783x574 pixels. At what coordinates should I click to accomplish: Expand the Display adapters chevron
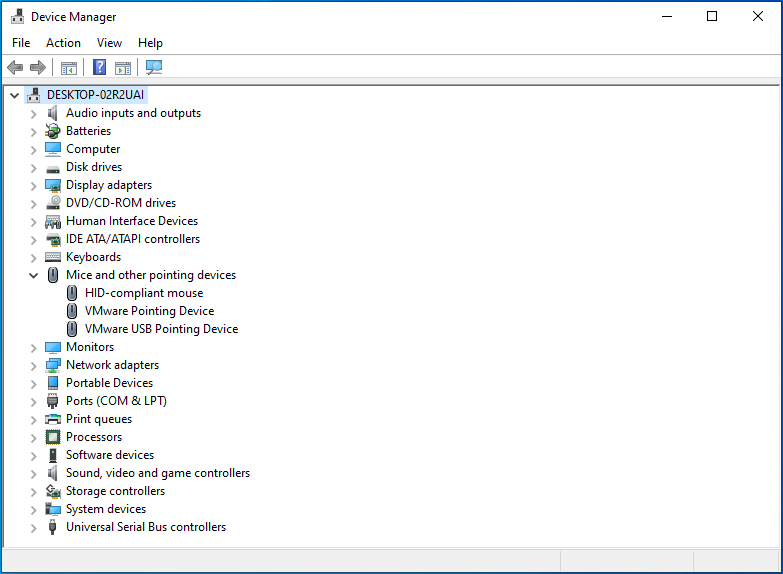coord(33,186)
